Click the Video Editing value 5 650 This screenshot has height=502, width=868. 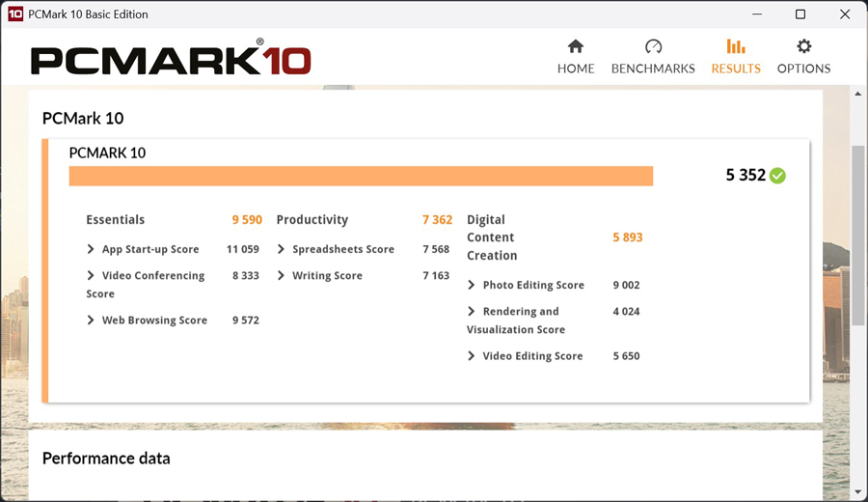point(626,355)
